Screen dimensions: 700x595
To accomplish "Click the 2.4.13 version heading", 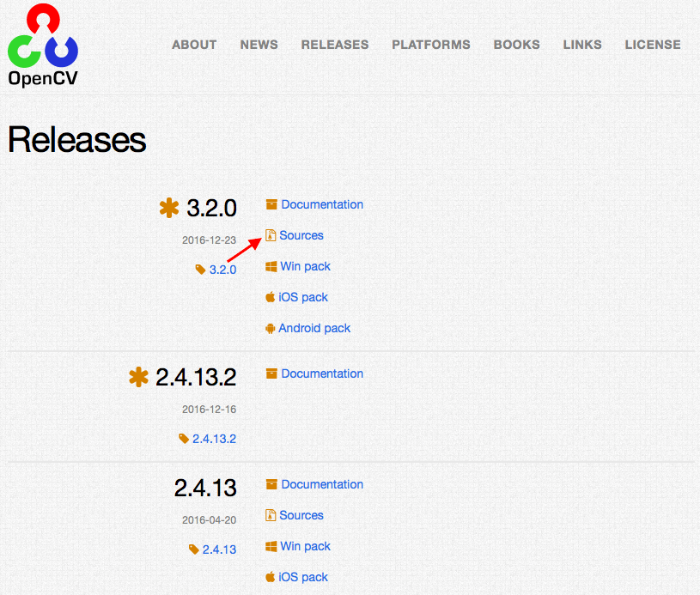I will (205, 488).
